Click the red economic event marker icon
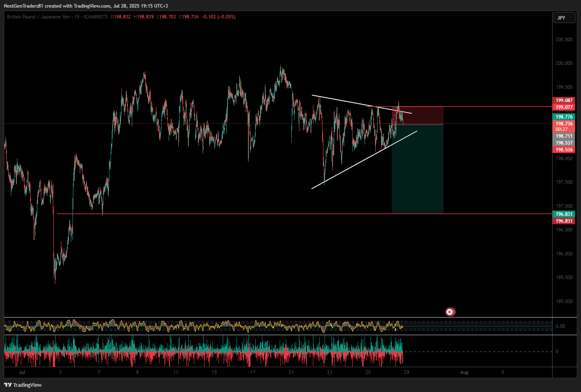581x392 pixels. tap(450, 312)
